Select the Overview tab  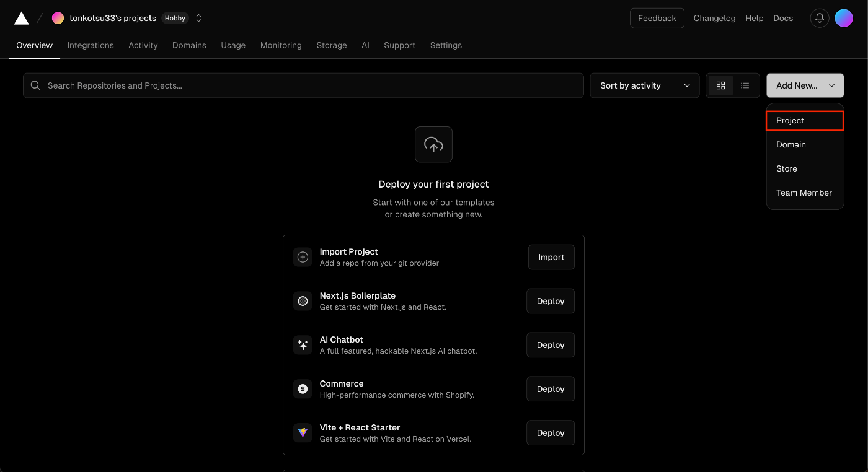point(35,45)
